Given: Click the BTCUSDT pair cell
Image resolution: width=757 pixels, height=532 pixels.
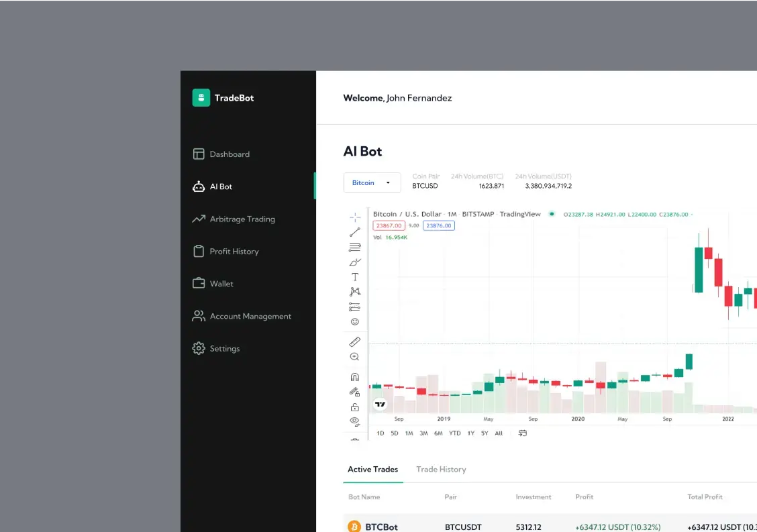Looking at the screenshot, I should tap(463, 527).
